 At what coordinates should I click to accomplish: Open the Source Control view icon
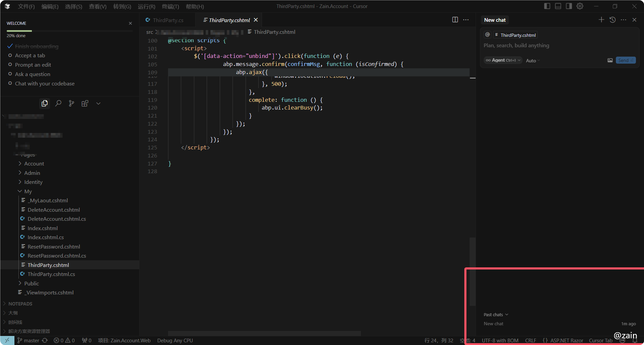pyautogui.click(x=71, y=103)
